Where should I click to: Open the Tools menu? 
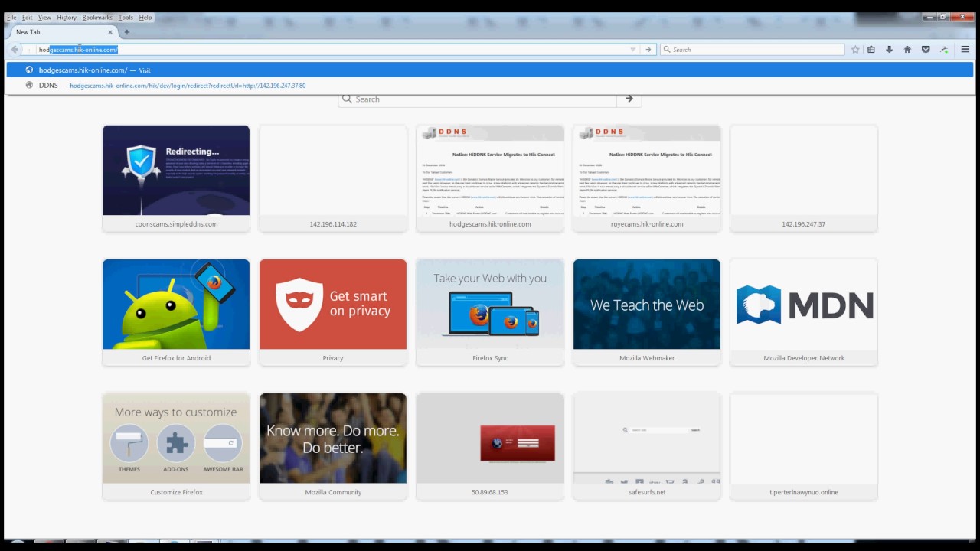point(126,17)
